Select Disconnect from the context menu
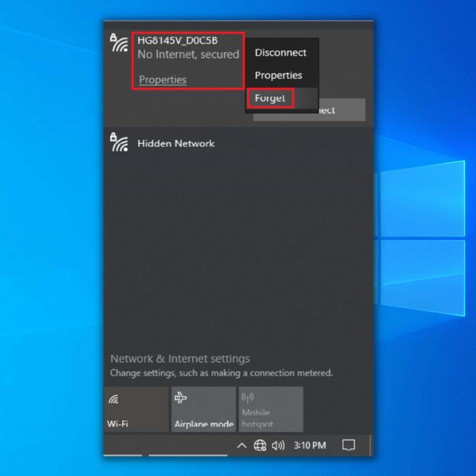Viewport: 476px width, 476px height. pyautogui.click(x=280, y=52)
